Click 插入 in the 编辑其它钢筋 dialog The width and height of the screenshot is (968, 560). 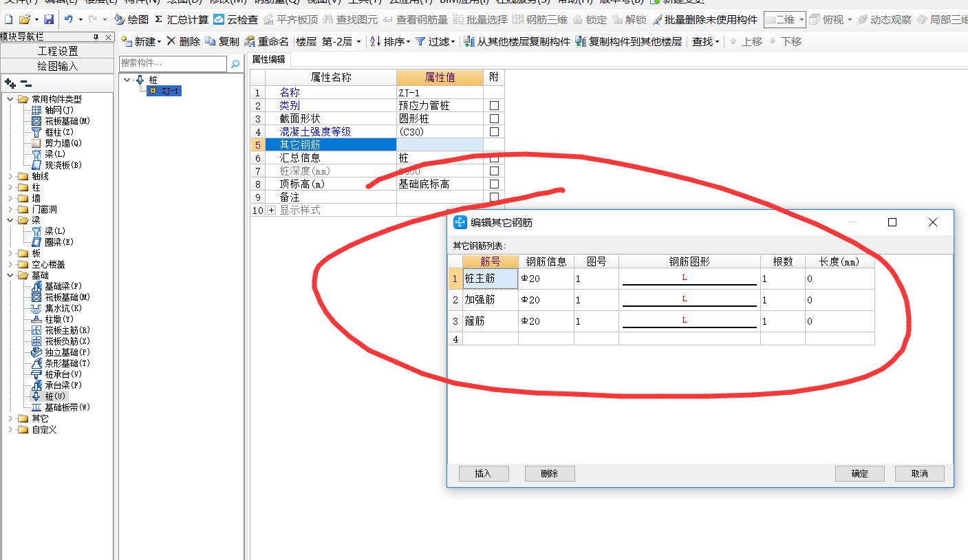(x=484, y=473)
